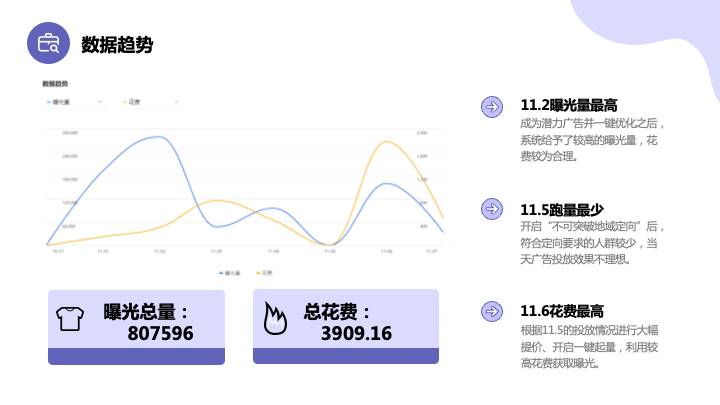Click the 3909.16 total cost value
This screenshot has height=405, width=720.
click(x=356, y=333)
